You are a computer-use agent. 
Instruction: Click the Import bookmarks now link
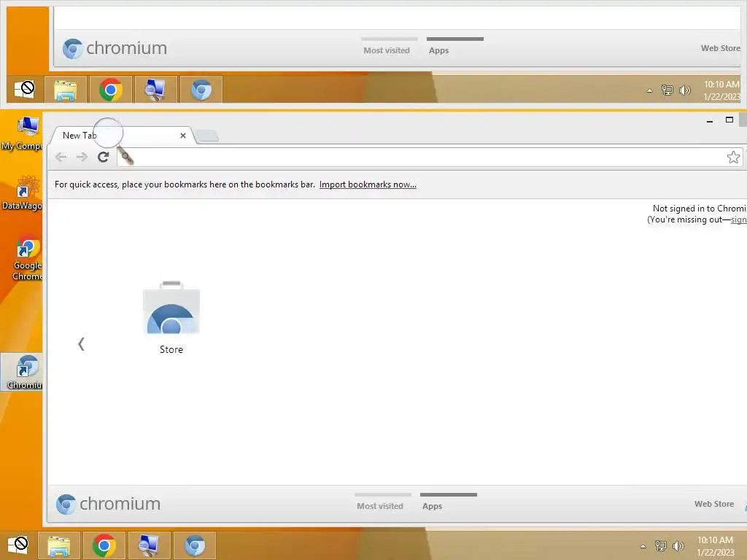click(x=368, y=184)
